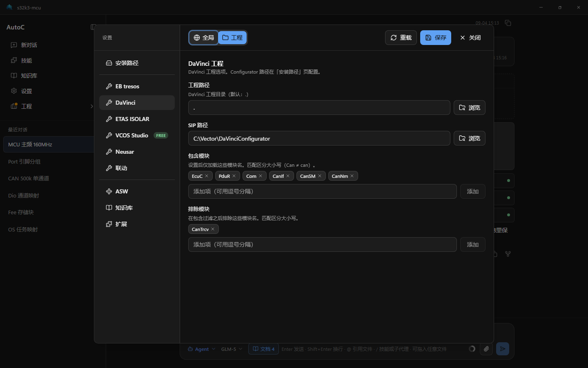588x368 pixels.
Task: Focus the 包含模块 add-item input
Action: point(323,191)
